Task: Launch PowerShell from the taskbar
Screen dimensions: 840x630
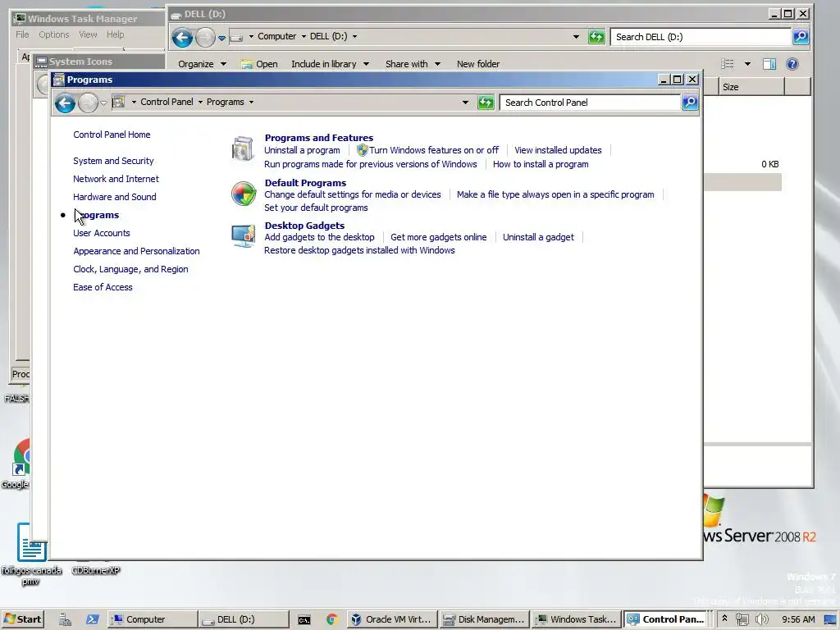Action: (x=92, y=619)
